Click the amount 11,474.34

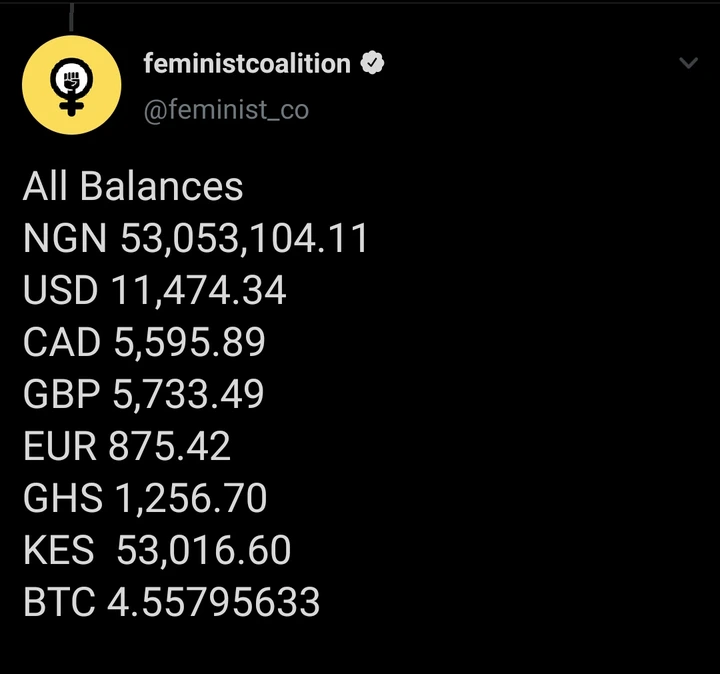click(197, 291)
